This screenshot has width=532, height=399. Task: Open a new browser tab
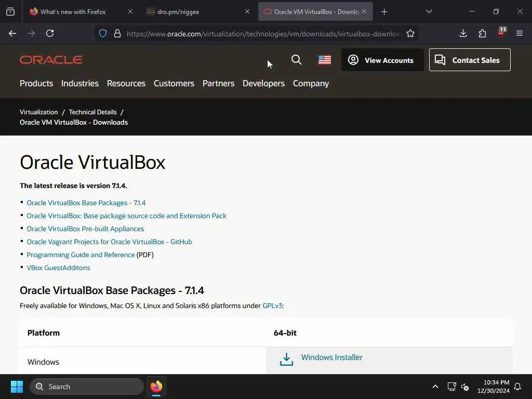click(384, 12)
